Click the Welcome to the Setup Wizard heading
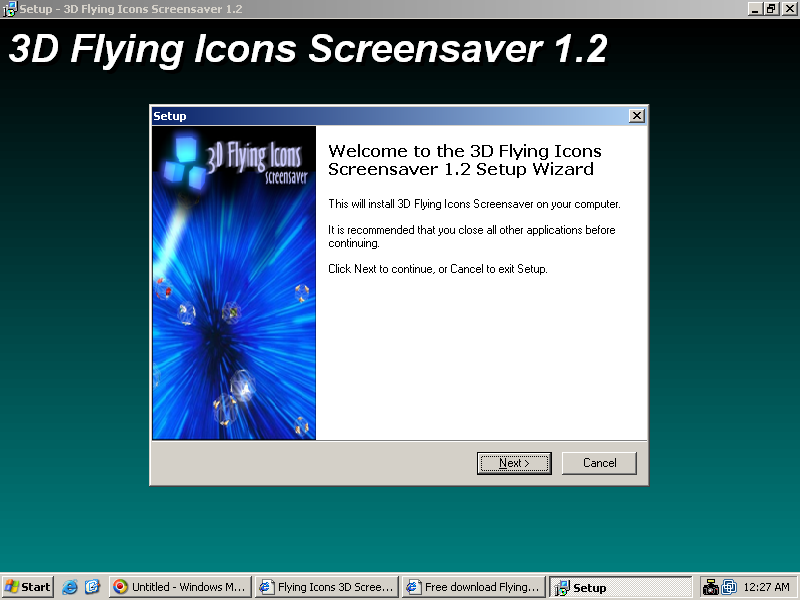The image size is (800, 600). tap(465, 160)
